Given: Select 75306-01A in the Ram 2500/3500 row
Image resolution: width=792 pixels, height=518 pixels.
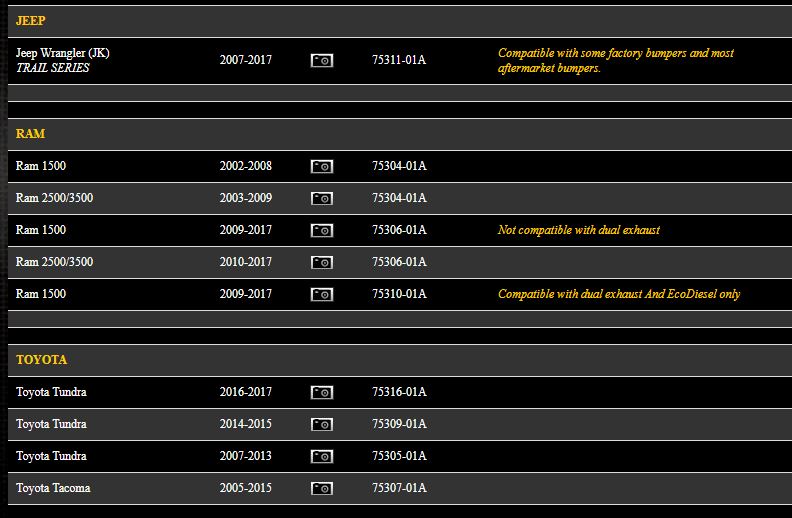Looking at the screenshot, I should 399,262.
